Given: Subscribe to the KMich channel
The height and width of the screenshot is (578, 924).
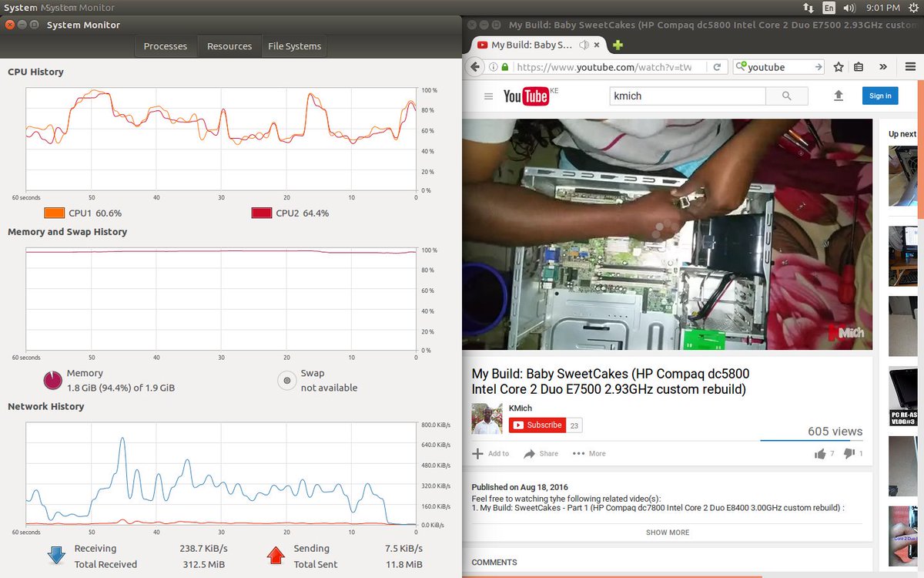Looking at the screenshot, I should click(537, 425).
